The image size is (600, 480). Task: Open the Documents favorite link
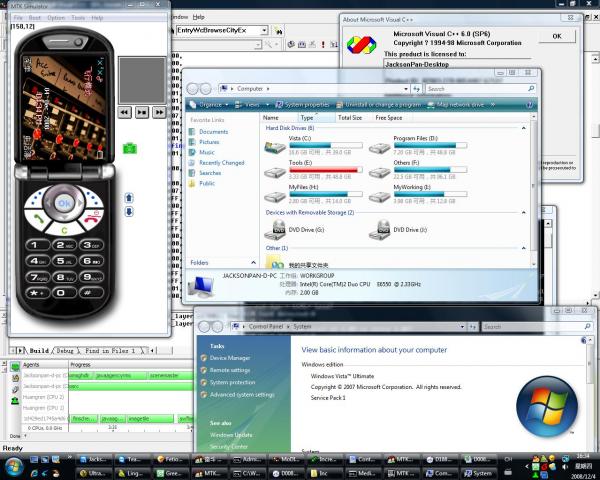coord(213,132)
